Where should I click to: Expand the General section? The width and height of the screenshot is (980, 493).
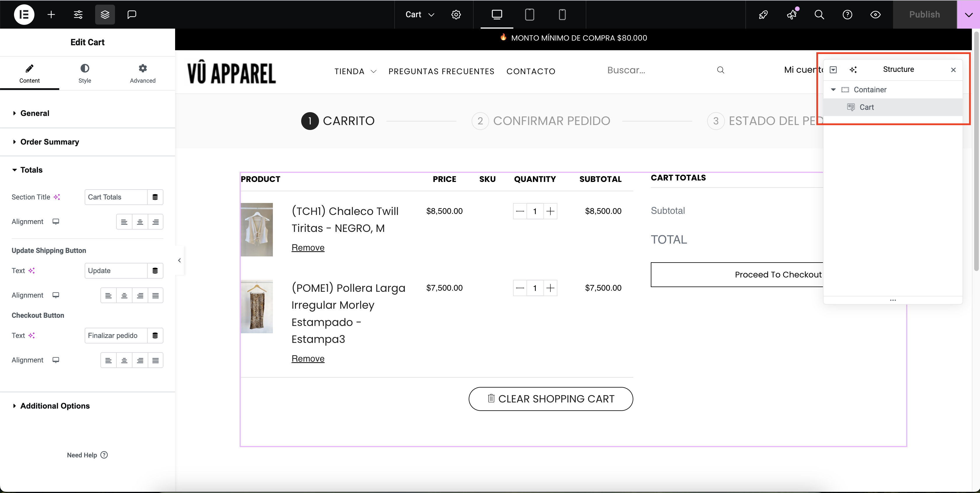88,113
